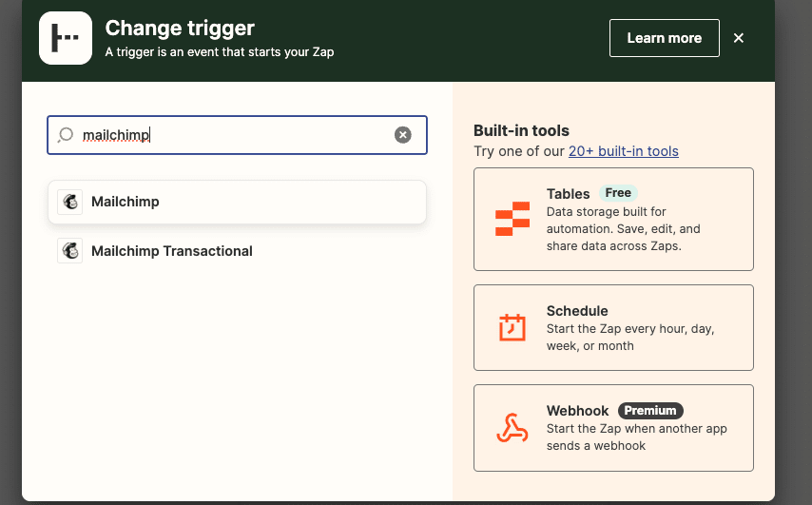Viewport: 812px width, 505px height.
Task: Click the Mailchimp logo icon in first result
Action: tap(70, 202)
